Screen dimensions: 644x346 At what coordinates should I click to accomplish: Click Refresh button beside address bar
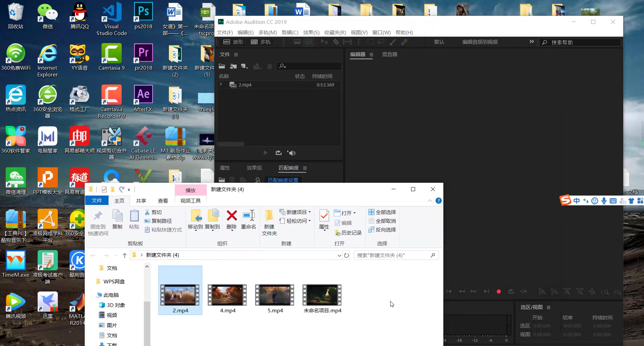(347, 255)
